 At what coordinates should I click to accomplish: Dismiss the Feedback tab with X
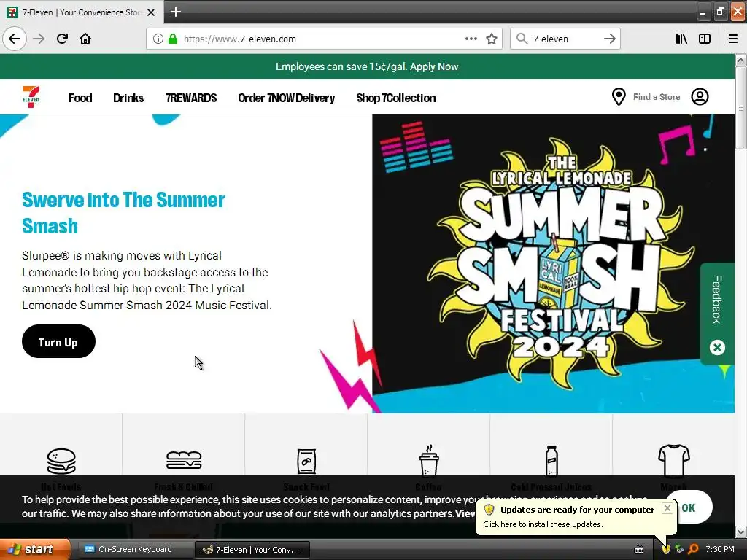(717, 347)
